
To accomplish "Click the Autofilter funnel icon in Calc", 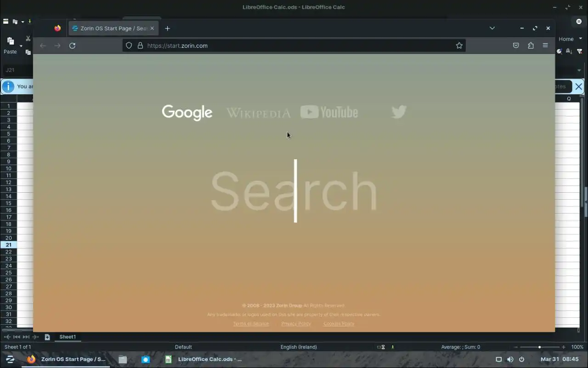I will [x=580, y=52].
